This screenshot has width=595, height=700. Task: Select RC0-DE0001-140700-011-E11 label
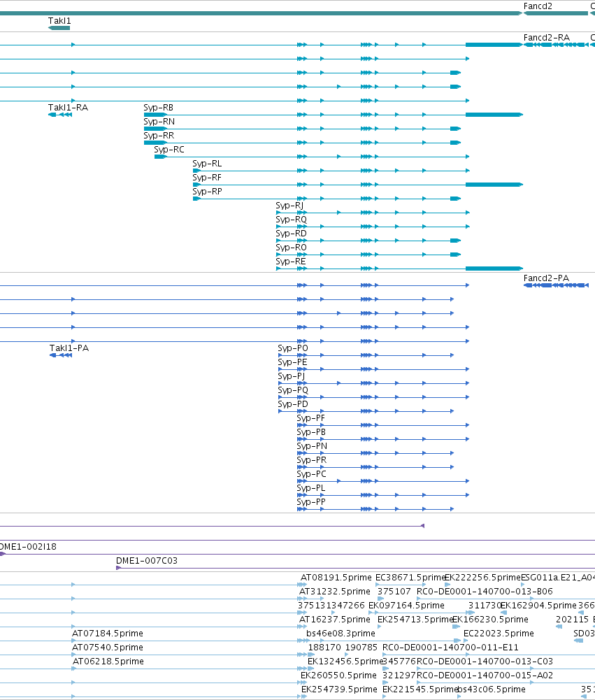(x=450, y=648)
